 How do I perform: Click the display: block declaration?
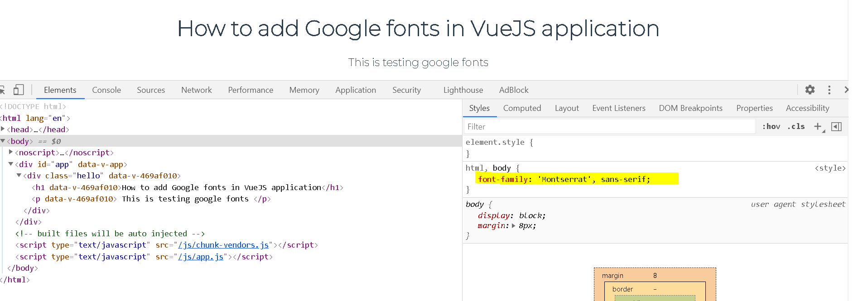511,215
